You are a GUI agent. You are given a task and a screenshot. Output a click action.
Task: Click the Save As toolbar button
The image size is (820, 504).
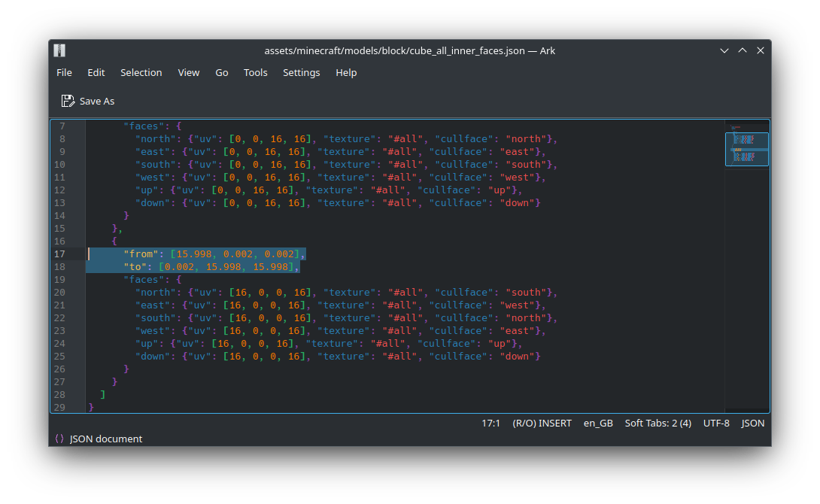click(88, 101)
